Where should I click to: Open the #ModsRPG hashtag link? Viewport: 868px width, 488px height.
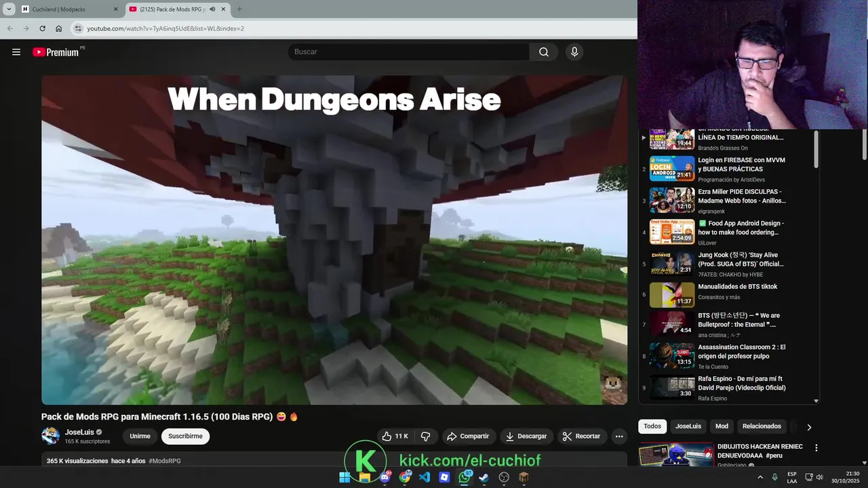point(165,461)
